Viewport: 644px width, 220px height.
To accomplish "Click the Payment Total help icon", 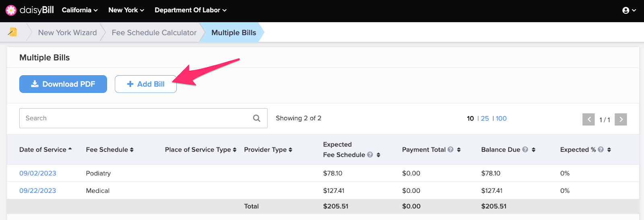I will [450, 150].
